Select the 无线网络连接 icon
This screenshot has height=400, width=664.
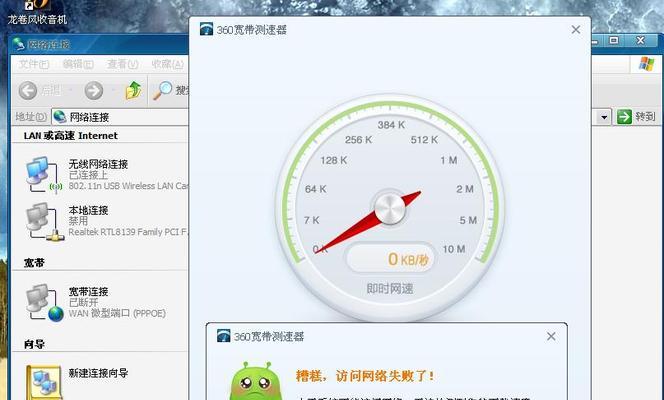click(43, 174)
